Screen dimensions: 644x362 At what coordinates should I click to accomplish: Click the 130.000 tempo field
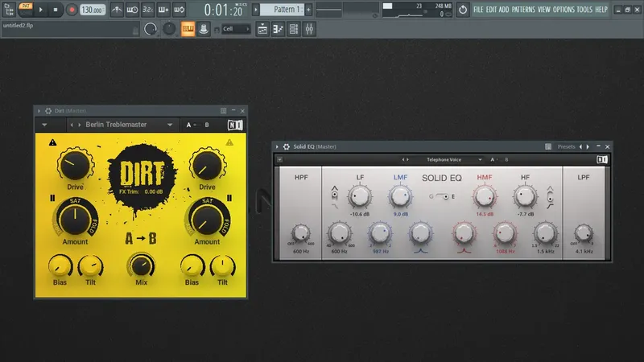93,10
